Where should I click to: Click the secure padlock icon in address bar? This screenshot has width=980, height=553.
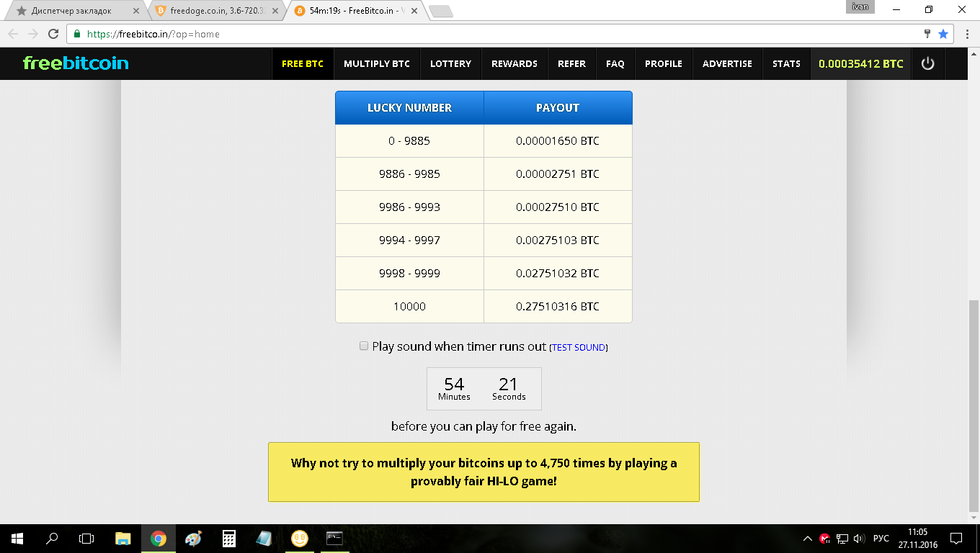click(x=77, y=34)
